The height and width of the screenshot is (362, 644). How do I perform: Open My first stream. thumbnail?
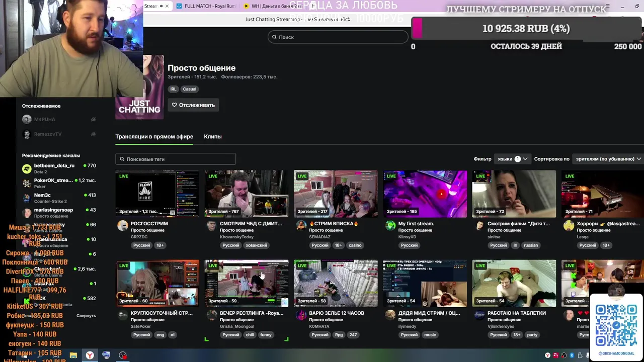[425, 194]
